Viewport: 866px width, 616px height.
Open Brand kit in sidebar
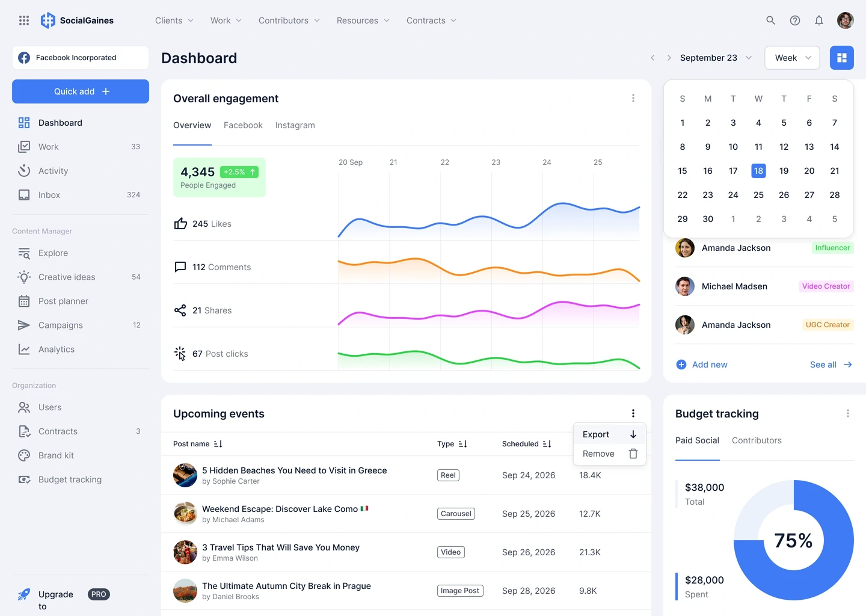coord(81,455)
